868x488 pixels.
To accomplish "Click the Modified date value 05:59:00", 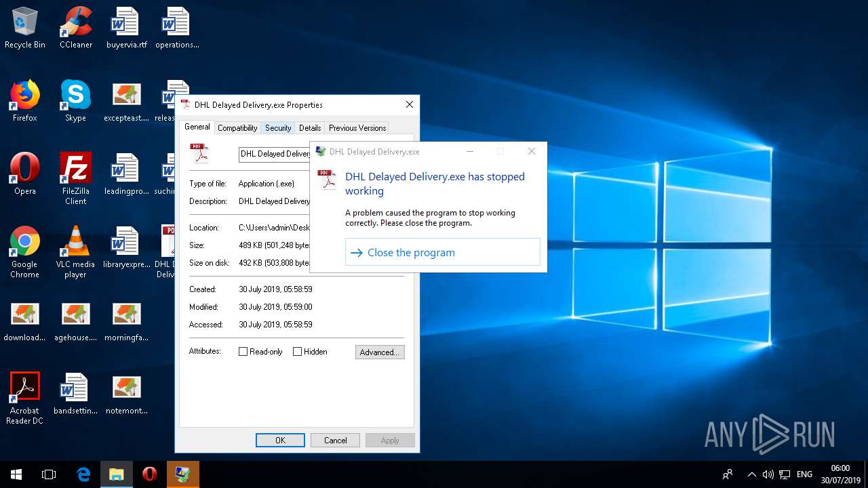I will pyautogui.click(x=275, y=307).
